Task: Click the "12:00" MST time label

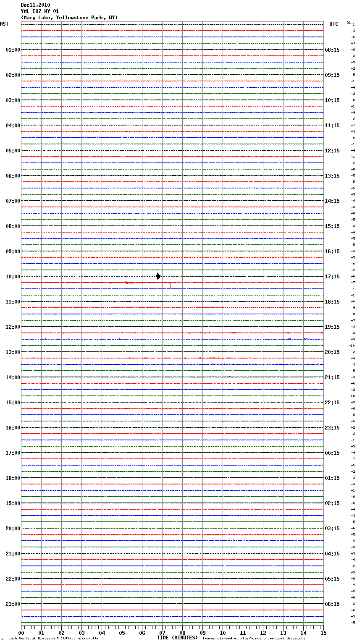Action: pyautogui.click(x=13, y=327)
